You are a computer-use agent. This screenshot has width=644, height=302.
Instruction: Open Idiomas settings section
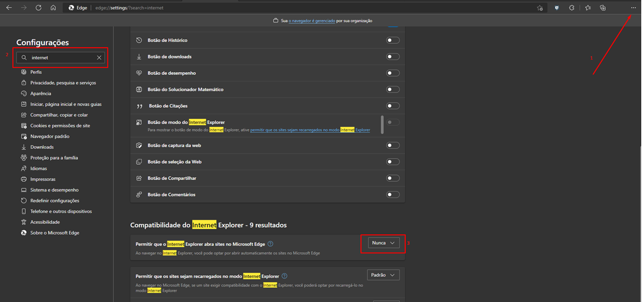pos(38,169)
